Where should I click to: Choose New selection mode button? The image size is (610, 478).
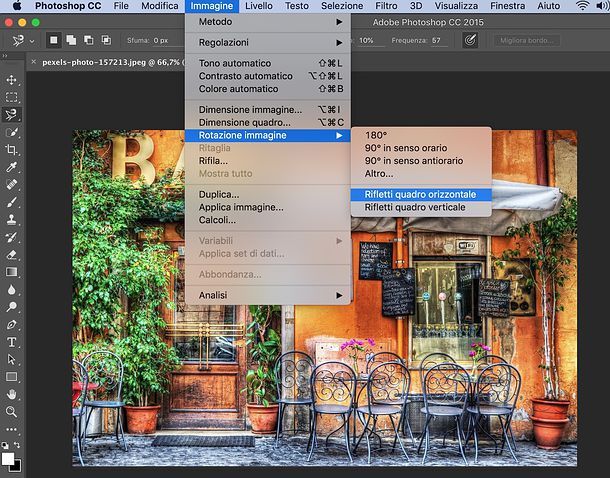pyautogui.click(x=54, y=40)
